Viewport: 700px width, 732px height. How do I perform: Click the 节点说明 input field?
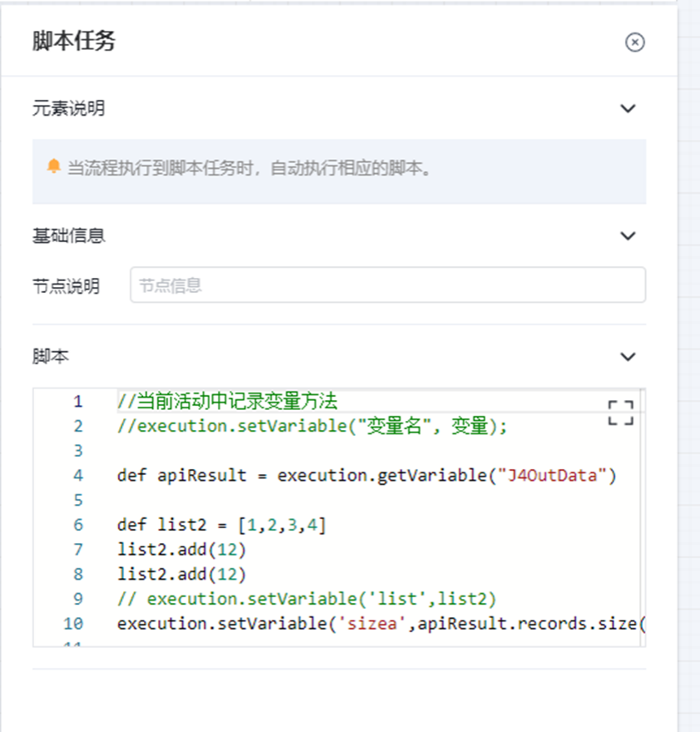pos(387,284)
